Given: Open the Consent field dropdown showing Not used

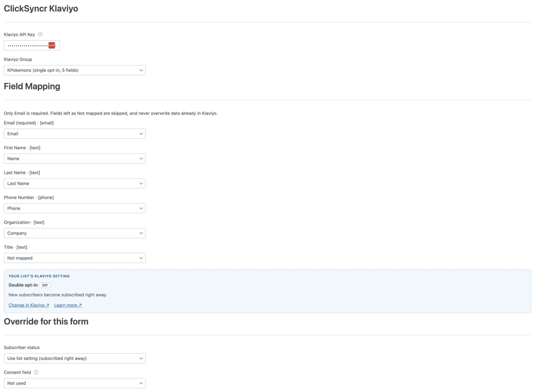Looking at the screenshot, I should click(75, 383).
